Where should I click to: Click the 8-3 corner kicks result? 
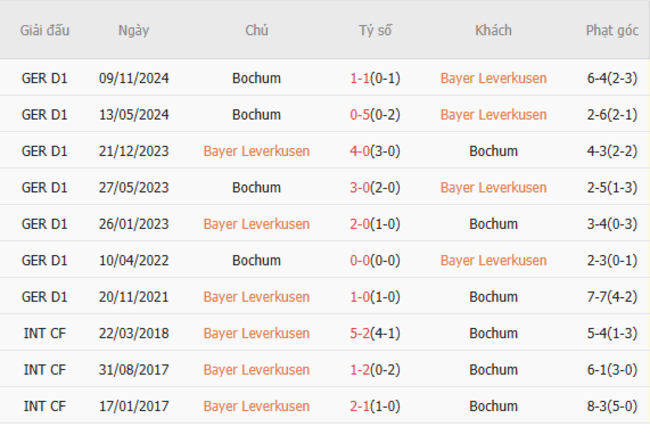(600, 406)
